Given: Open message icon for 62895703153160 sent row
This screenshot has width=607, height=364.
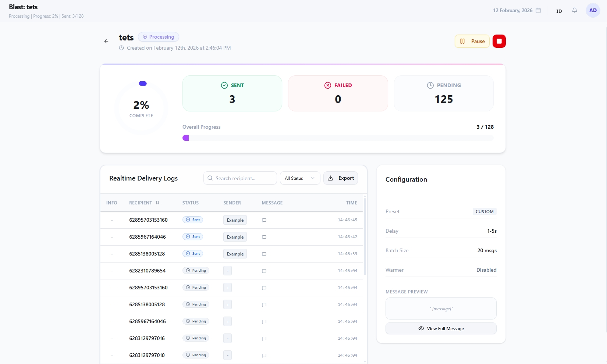Looking at the screenshot, I should coord(264,220).
